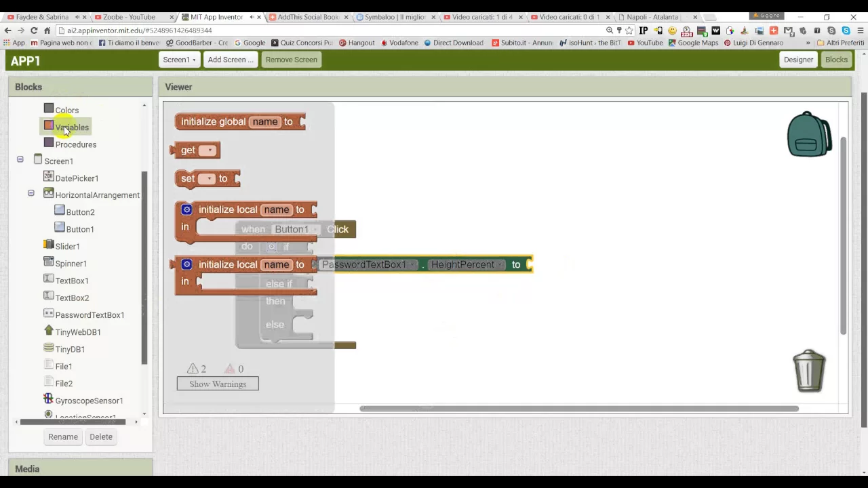Click the viewer horizontal scrollbar
868x488 pixels.
coord(579,408)
